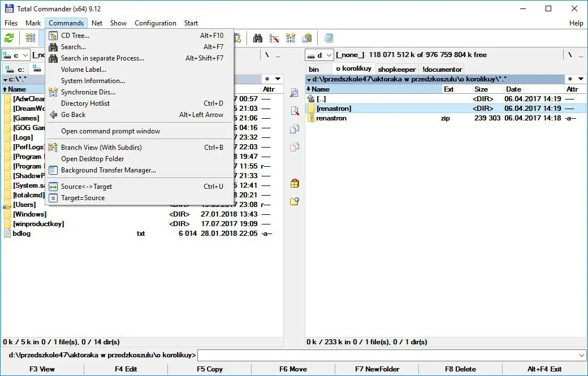
Task: Choose Background Transfer Manager...
Action: pos(140,170)
